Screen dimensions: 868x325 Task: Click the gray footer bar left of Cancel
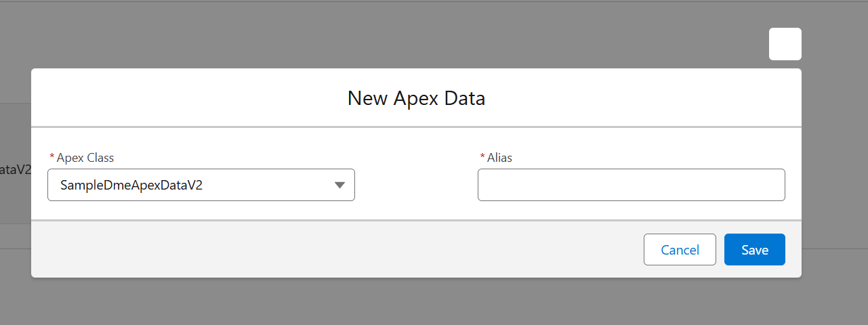(332, 249)
